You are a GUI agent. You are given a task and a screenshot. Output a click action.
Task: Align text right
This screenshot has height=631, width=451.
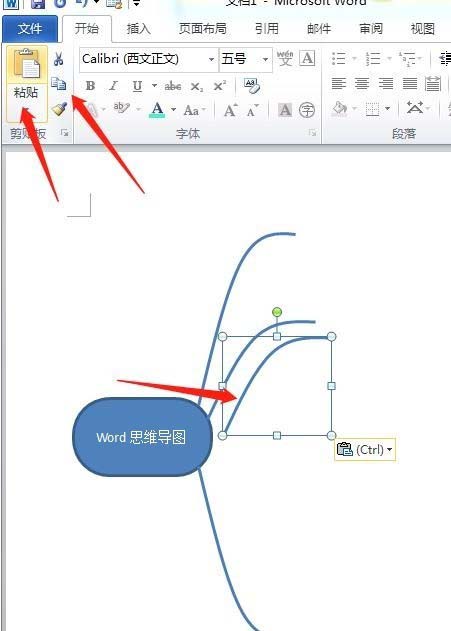tap(386, 84)
